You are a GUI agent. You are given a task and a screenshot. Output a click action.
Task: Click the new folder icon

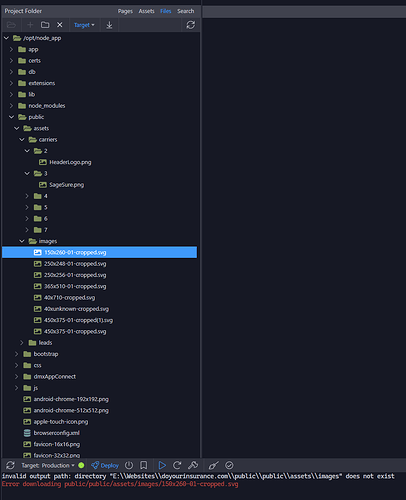pos(45,25)
